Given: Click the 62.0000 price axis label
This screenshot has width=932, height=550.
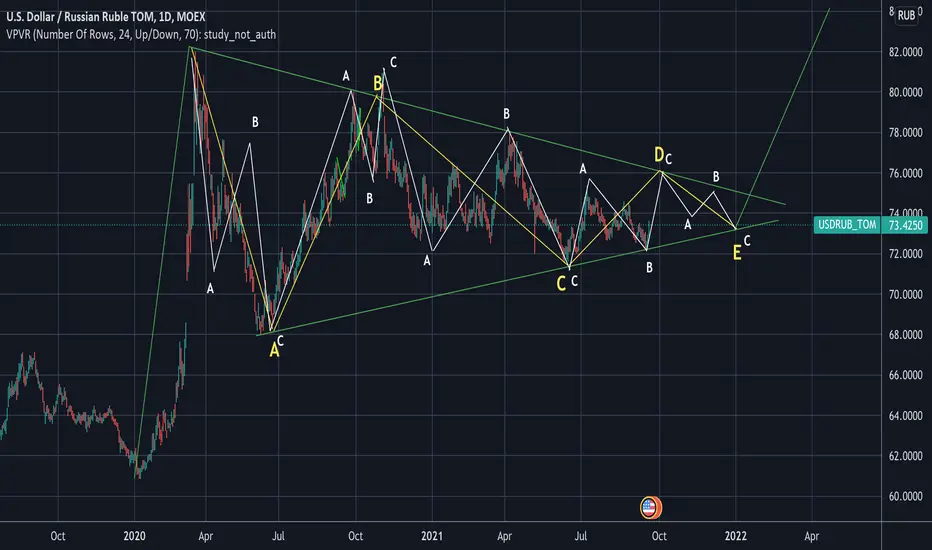Looking at the screenshot, I should click(x=905, y=456).
